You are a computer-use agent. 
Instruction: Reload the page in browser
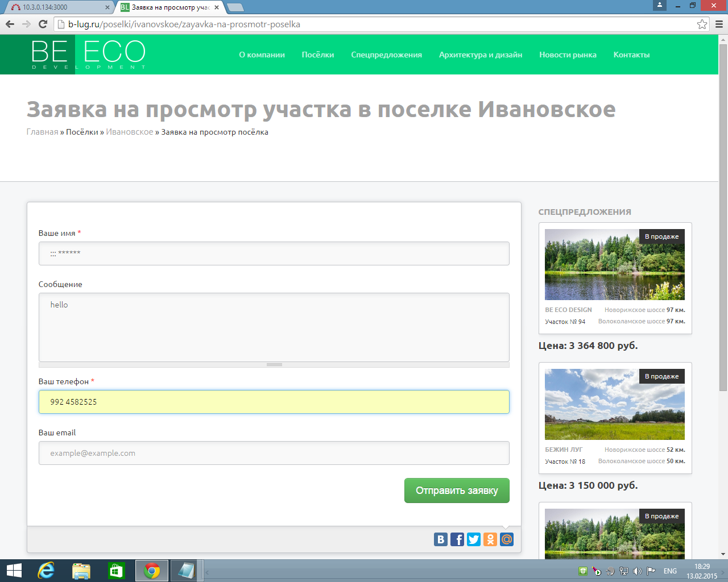tap(43, 24)
